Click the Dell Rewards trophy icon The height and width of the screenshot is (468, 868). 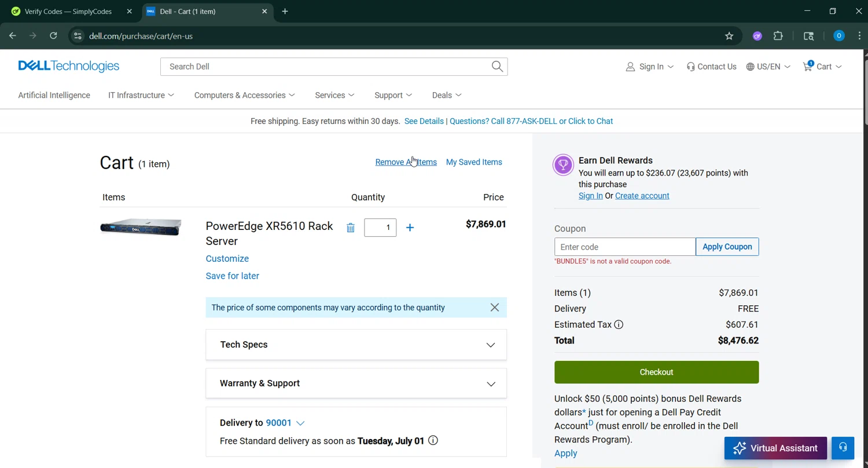(x=563, y=164)
